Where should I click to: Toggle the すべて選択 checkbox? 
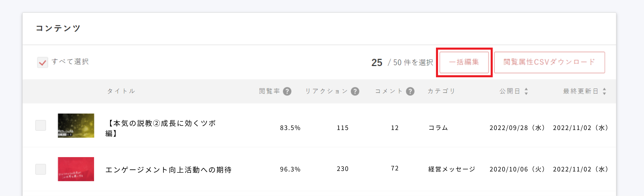42,62
